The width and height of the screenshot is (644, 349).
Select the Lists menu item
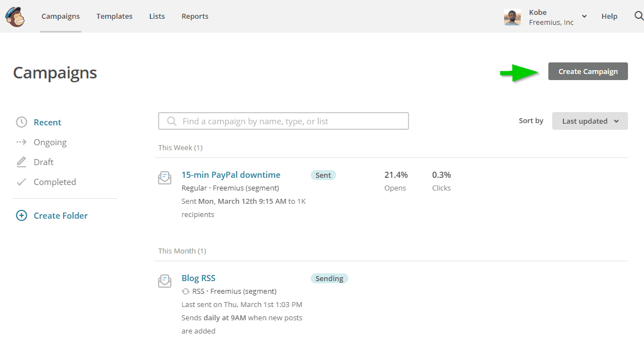[156, 16]
